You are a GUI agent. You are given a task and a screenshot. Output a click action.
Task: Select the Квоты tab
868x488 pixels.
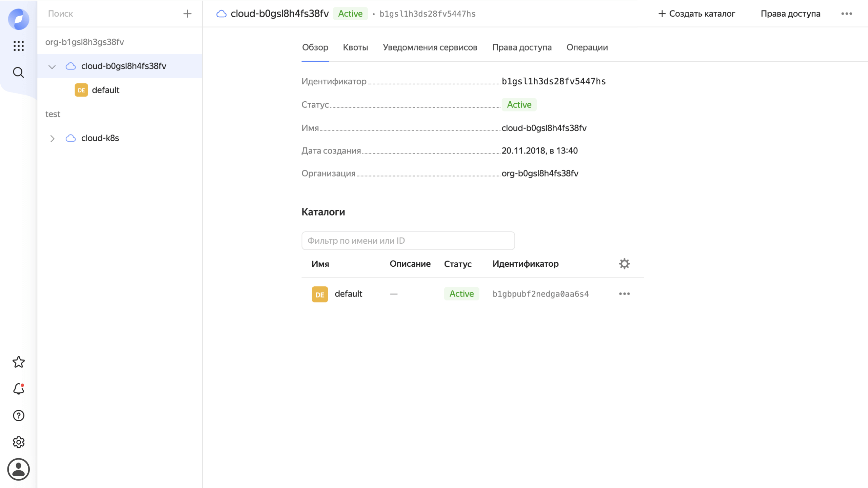tap(355, 47)
